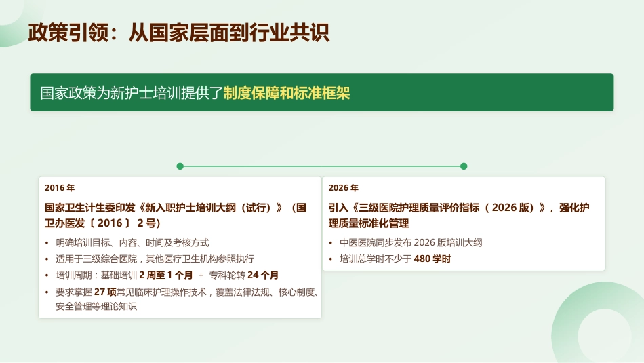Click the right timeline dot above 2026

[x=464, y=166]
